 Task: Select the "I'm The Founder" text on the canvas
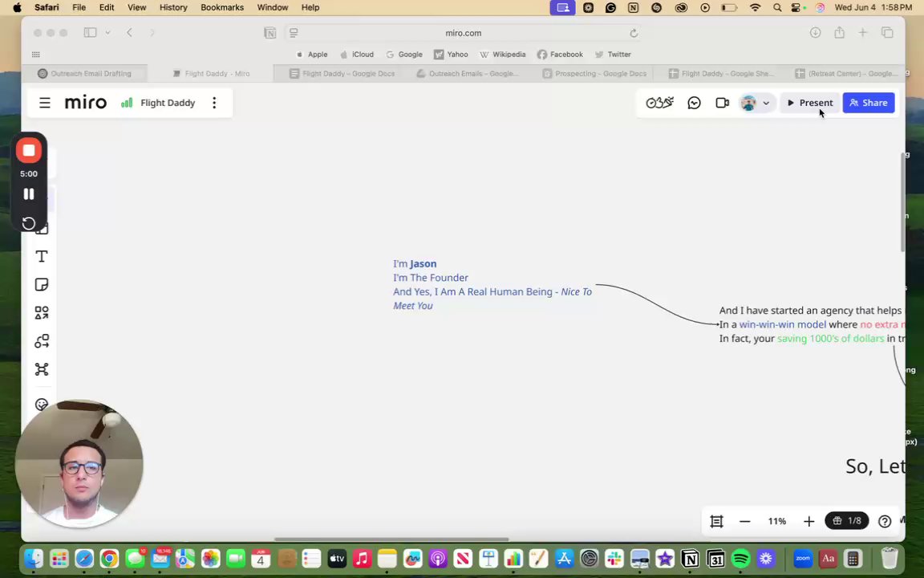(431, 278)
